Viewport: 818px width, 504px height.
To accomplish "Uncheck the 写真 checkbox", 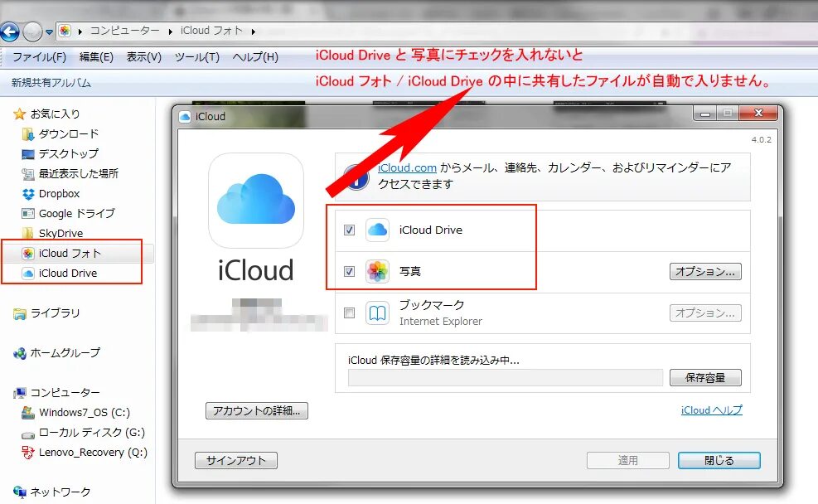I will click(350, 271).
